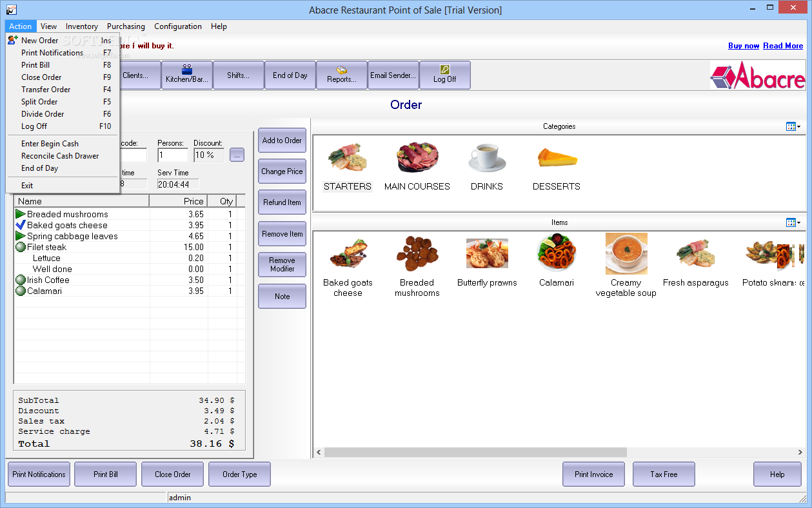Screen dimensions: 812x508
Task: Choose Transfer Order menu entry
Action: (x=62, y=90)
